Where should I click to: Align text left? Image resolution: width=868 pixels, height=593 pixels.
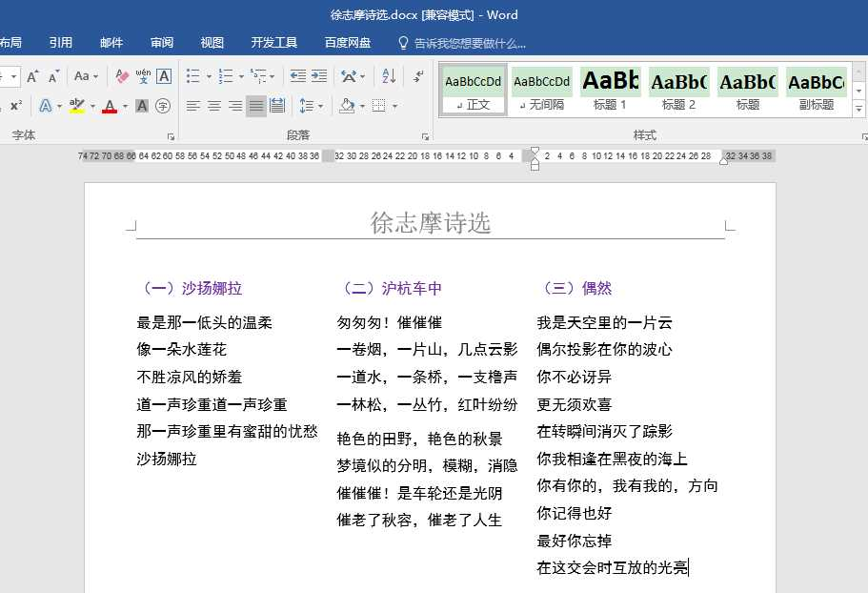point(192,106)
